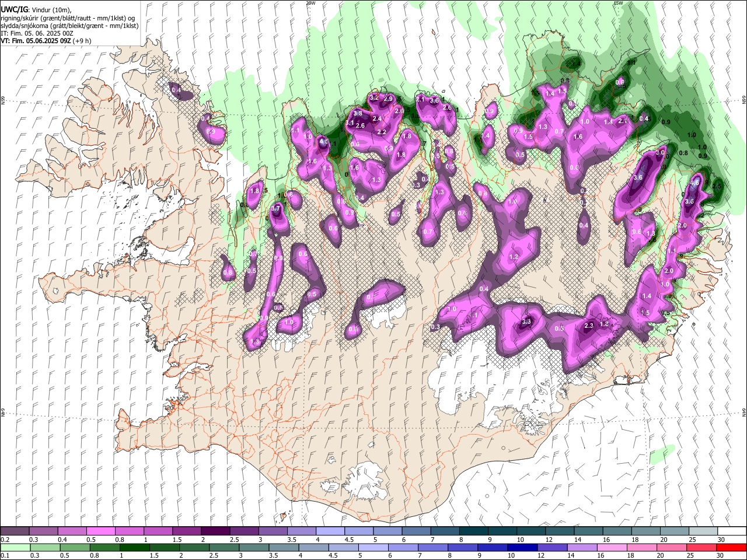Click the UWC/IG Vindur (10m) title line
The image size is (747, 560).
[x=36, y=10]
